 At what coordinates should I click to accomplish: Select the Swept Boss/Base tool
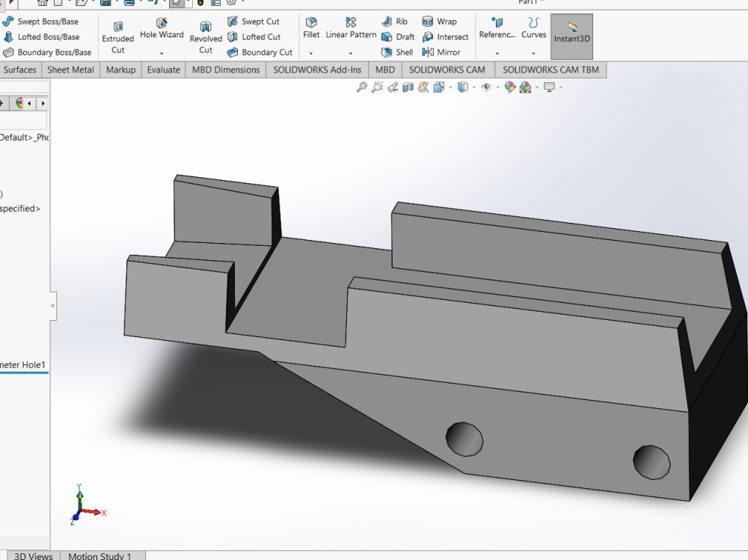click(x=40, y=22)
